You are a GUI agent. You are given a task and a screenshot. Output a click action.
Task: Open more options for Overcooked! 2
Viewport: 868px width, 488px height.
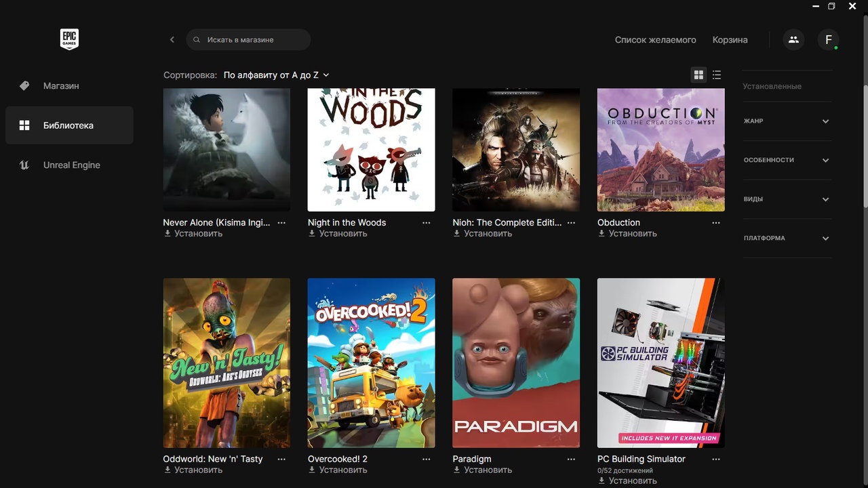(427, 459)
